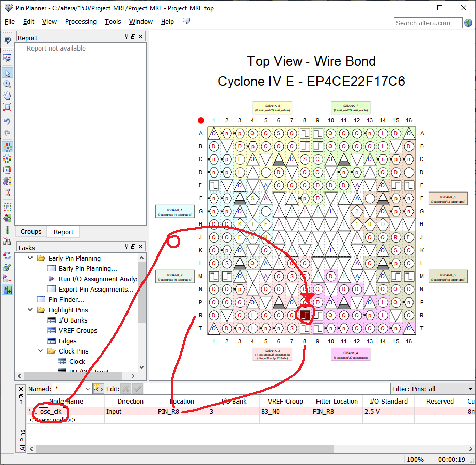Click the Tasks panel scroll down arrow
Screen dimensions: 476x465
142,367
